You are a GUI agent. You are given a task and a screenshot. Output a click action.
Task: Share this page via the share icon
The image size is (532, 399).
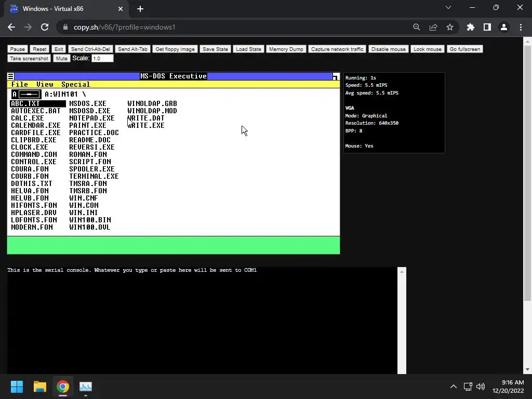coord(433,27)
